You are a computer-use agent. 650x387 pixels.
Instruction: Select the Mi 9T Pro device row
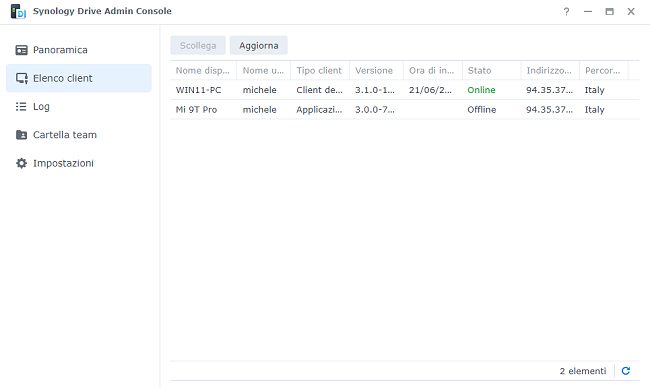pyautogui.click(x=405, y=110)
